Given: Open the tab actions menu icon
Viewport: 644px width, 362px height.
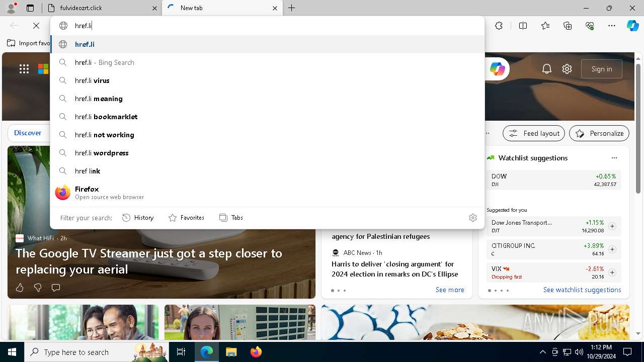Looking at the screenshot, I should click(30, 8).
